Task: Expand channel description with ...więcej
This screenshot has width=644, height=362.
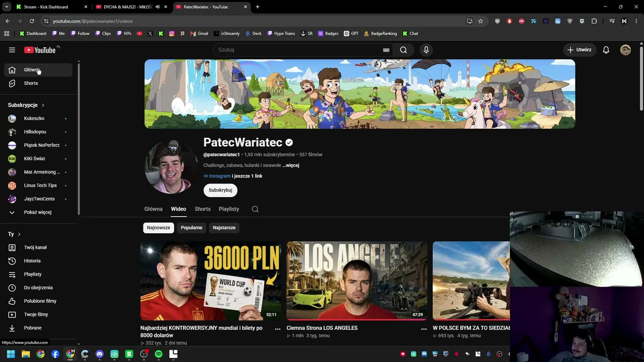Action: coord(291,165)
